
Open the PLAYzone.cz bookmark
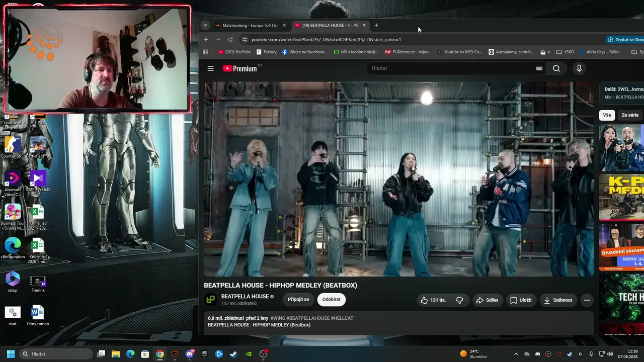[x=408, y=52]
